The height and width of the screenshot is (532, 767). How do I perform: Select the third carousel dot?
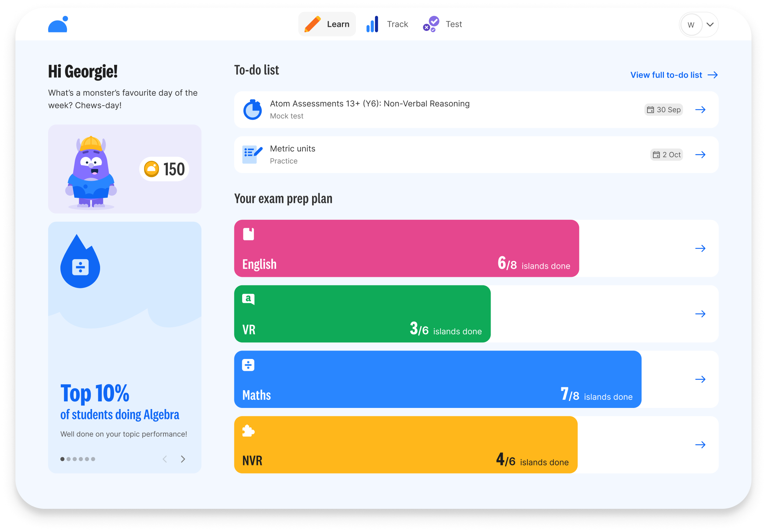pyautogui.click(x=75, y=459)
